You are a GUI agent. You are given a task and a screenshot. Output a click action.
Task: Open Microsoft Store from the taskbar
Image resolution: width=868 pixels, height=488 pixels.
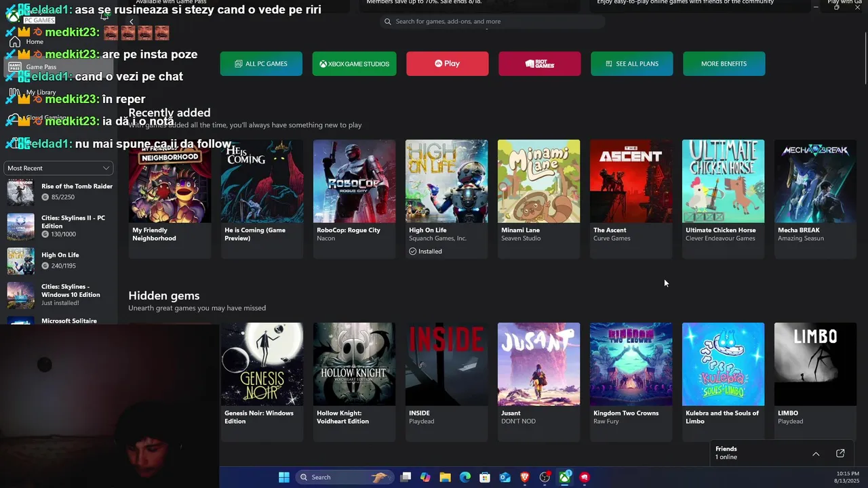(485, 477)
